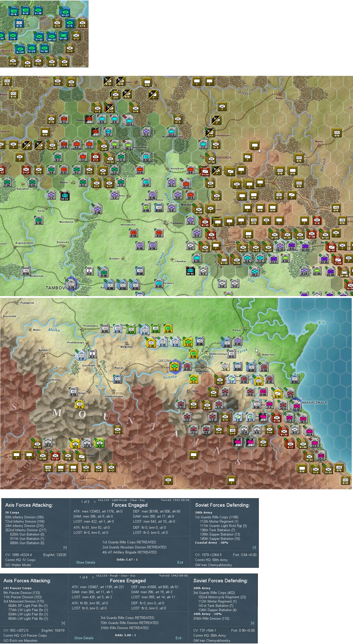Click 1st Guards Rifle Corps (1198)

coord(217,517)
